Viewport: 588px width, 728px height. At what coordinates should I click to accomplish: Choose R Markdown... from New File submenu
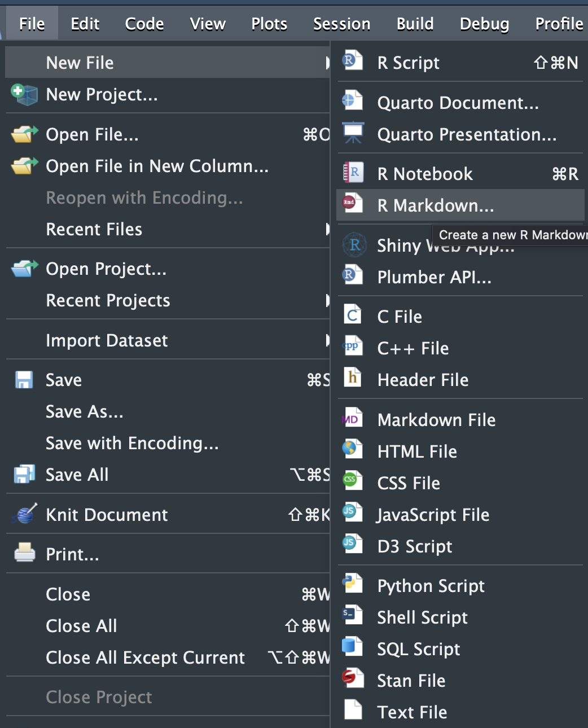click(460, 205)
